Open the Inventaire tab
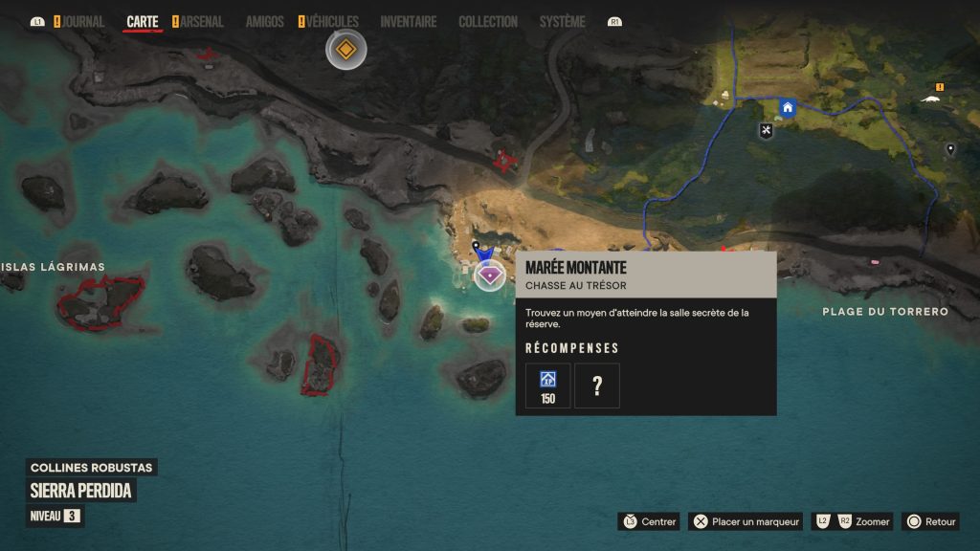 [x=408, y=22]
